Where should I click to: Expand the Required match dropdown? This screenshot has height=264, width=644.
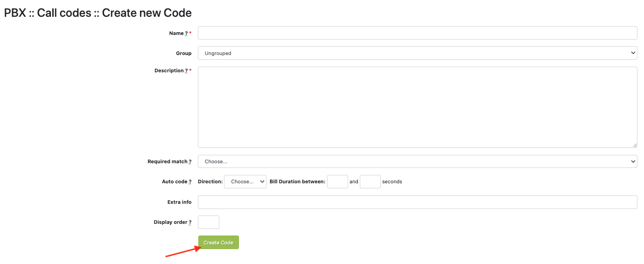417,161
